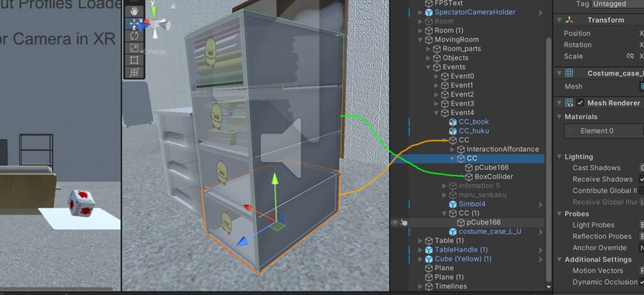Toggle picking hand icon for pCube166 row
Screen dimensions: 644x295
(x=404, y=222)
